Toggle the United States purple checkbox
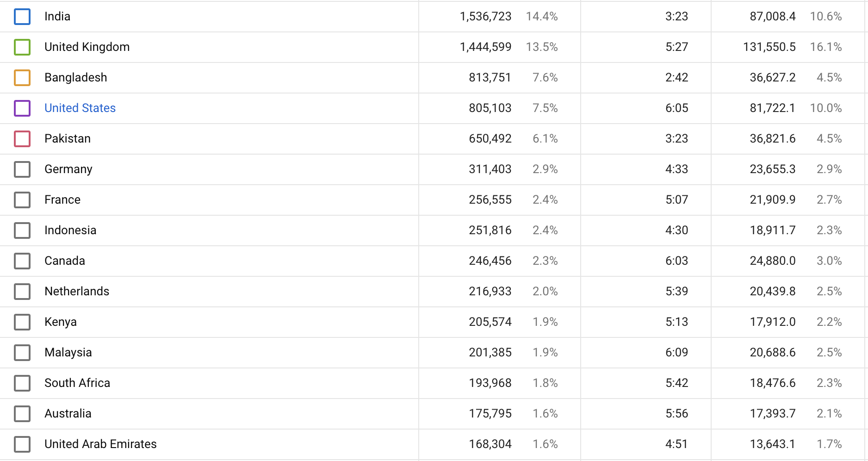This screenshot has height=461, width=868. coord(22,108)
